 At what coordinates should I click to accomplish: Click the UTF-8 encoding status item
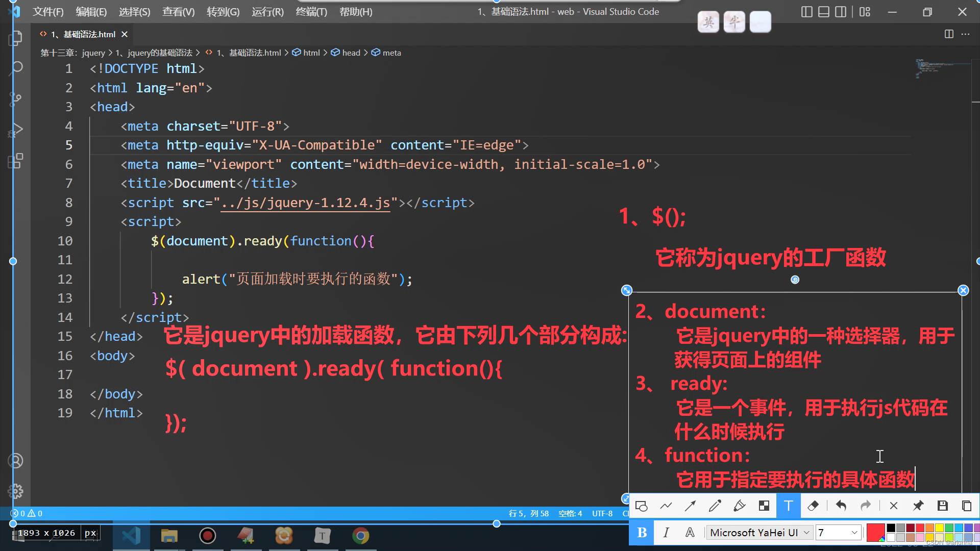pyautogui.click(x=602, y=513)
